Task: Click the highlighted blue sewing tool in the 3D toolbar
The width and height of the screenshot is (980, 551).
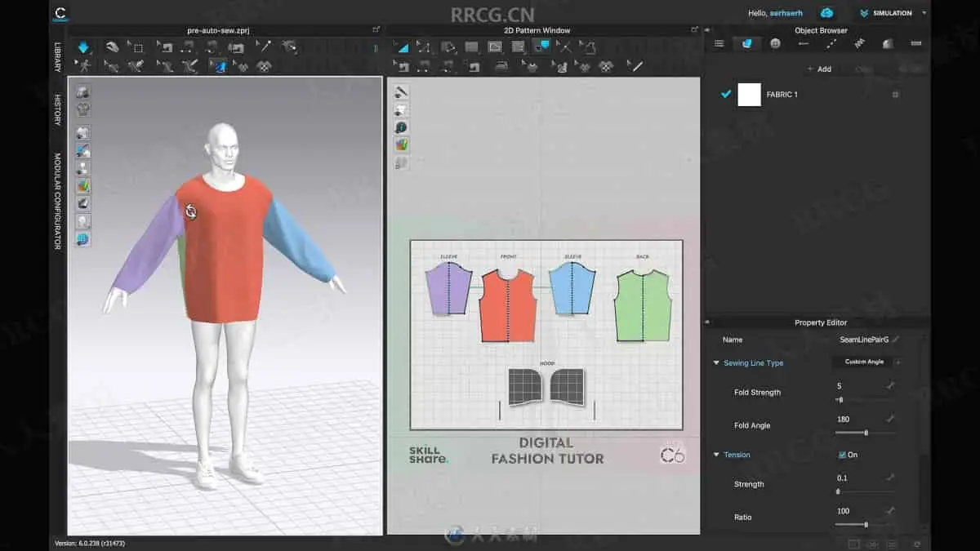Action: [x=218, y=66]
